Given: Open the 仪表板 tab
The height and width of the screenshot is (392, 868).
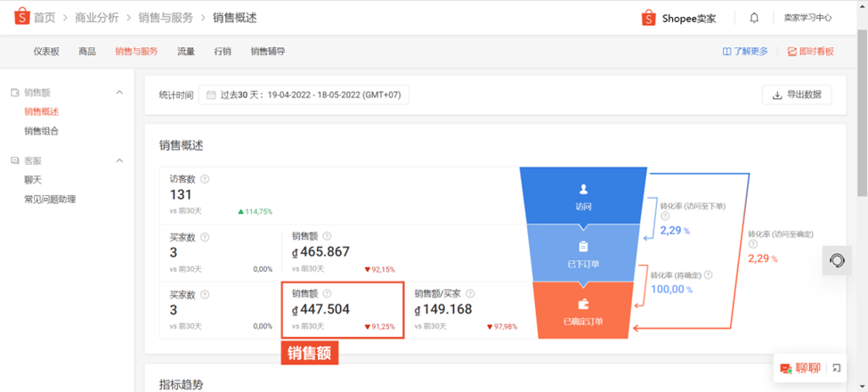Looking at the screenshot, I should pos(46,52).
